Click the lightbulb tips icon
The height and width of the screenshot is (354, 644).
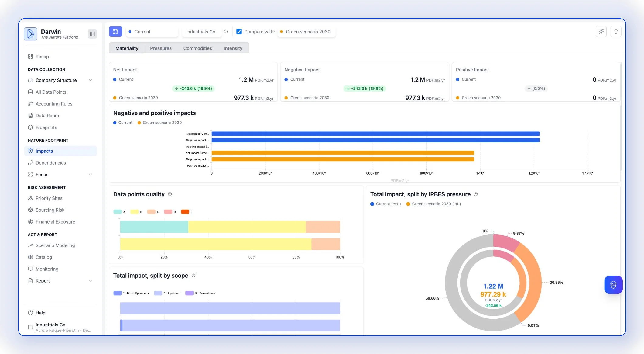tap(616, 31)
